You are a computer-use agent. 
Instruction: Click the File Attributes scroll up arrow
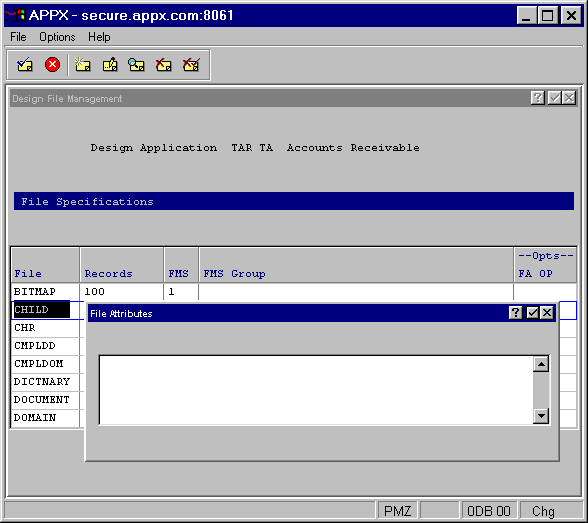pos(541,364)
